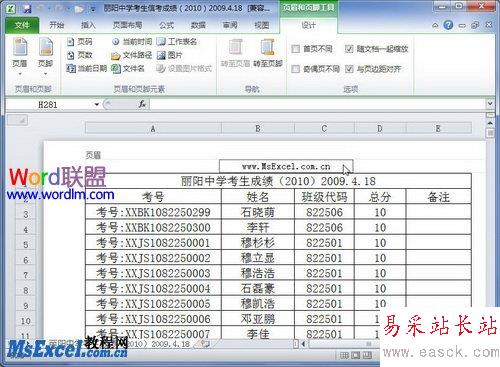Click name cell 邓亚鹏
The image size is (500, 367).
[258, 319]
